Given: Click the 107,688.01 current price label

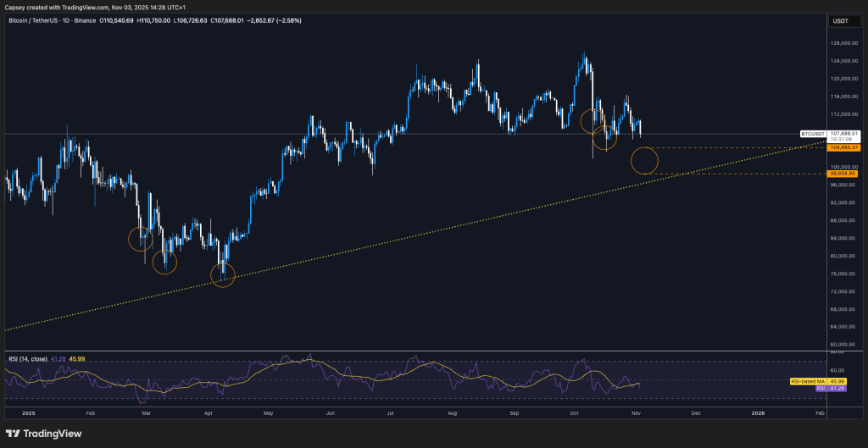Looking at the screenshot, I should (843, 133).
